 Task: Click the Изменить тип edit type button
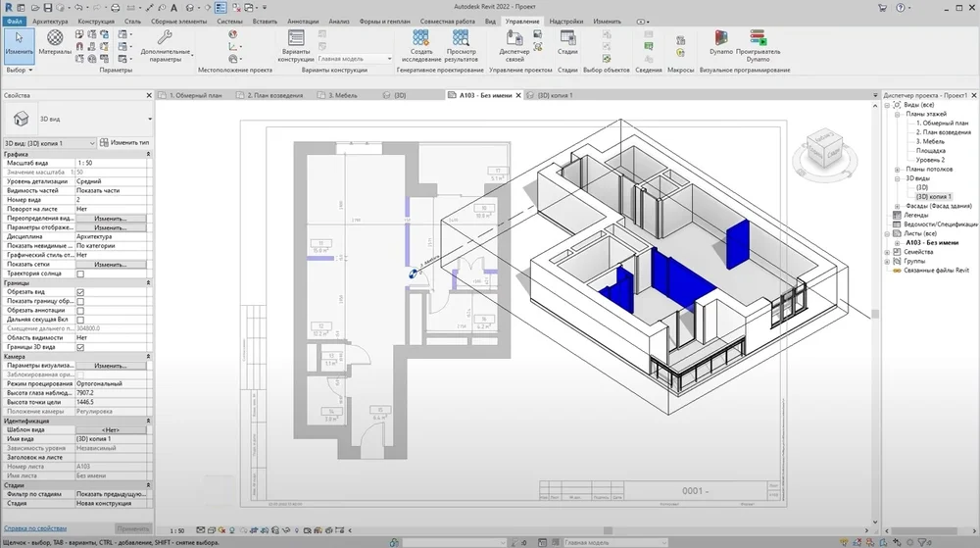(x=124, y=142)
